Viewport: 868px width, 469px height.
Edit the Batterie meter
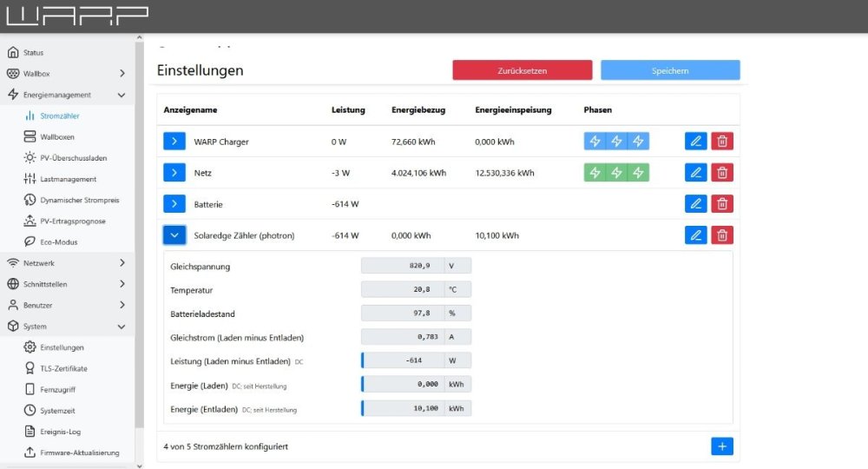(x=696, y=204)
